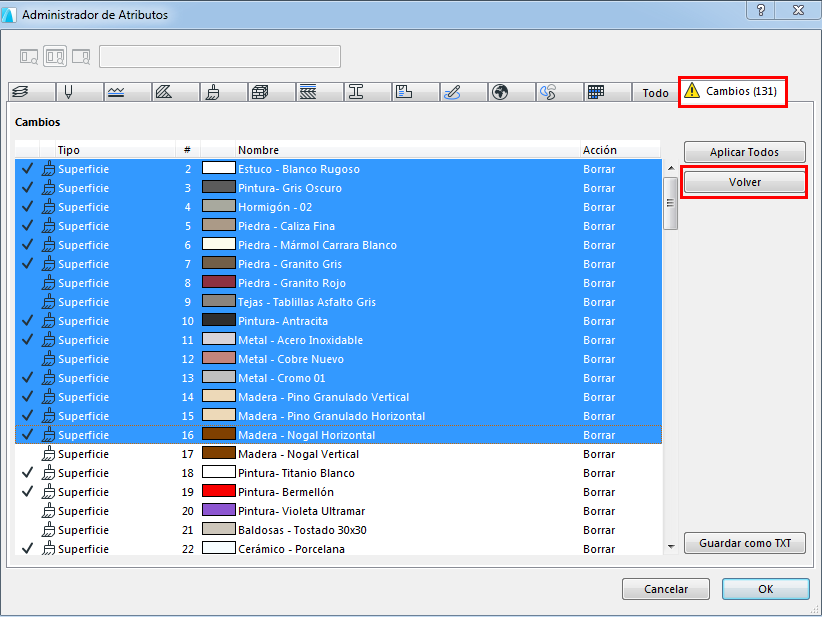Open the Profiles I-beam tab
This screenshot has height=617, width=822.
pyautogui.click(x=367, y=92)
